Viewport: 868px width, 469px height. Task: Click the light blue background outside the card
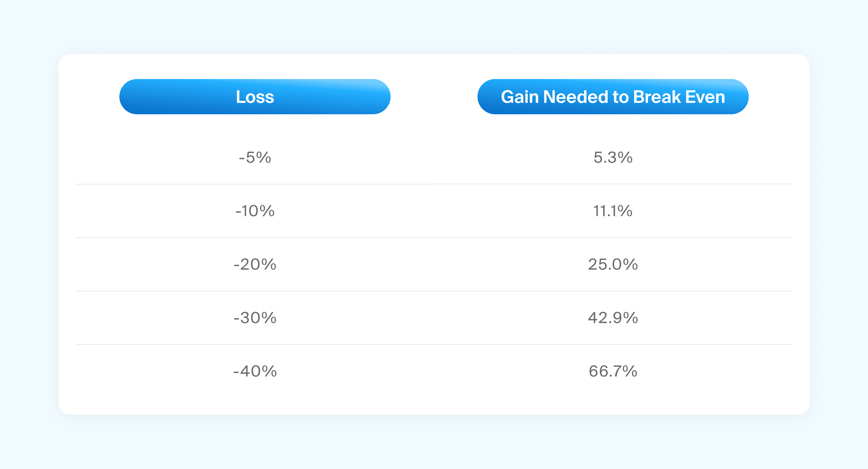(434, 27)
